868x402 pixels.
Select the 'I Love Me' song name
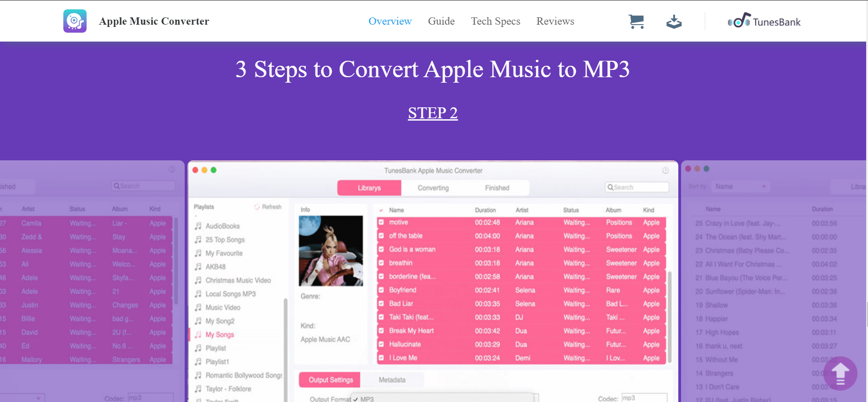pos(403,358)
